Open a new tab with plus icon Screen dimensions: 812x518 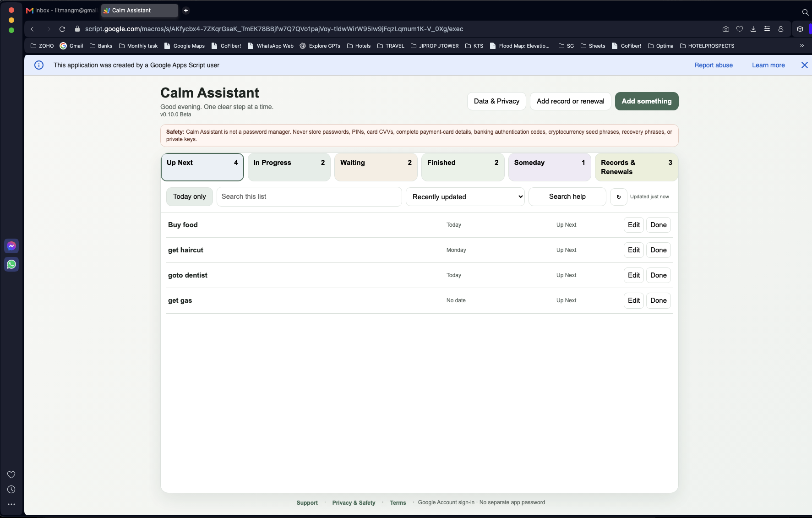coord(186,11)
